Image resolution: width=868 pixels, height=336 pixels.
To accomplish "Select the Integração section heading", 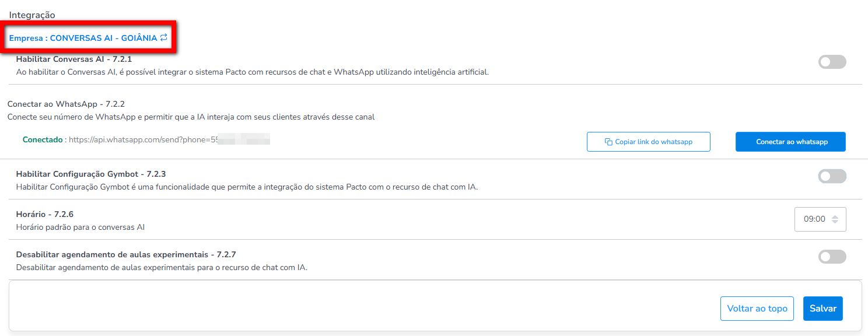I will pos(32,15).
